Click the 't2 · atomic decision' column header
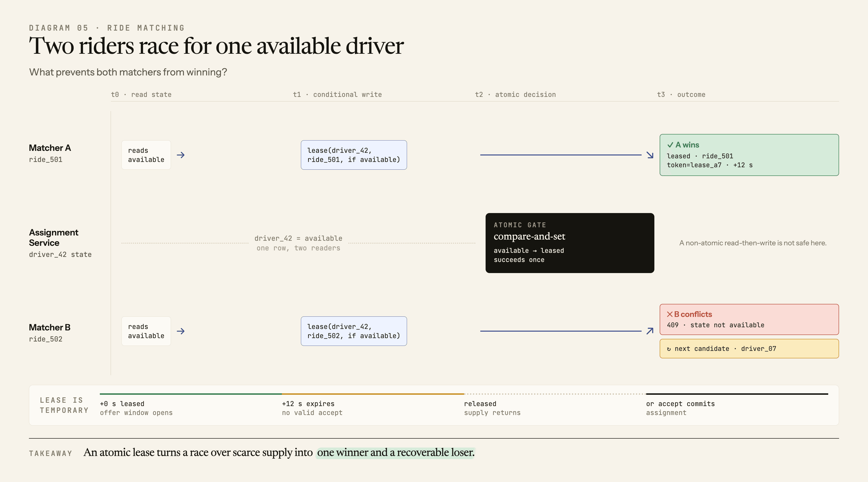Viewport: 868px width, 482px height. (x=515, y=95)
